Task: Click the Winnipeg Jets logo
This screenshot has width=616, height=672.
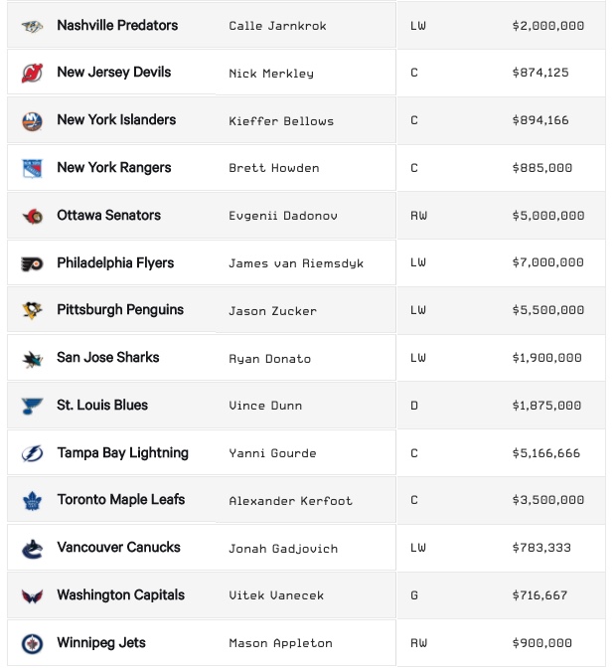Action: 32,644
